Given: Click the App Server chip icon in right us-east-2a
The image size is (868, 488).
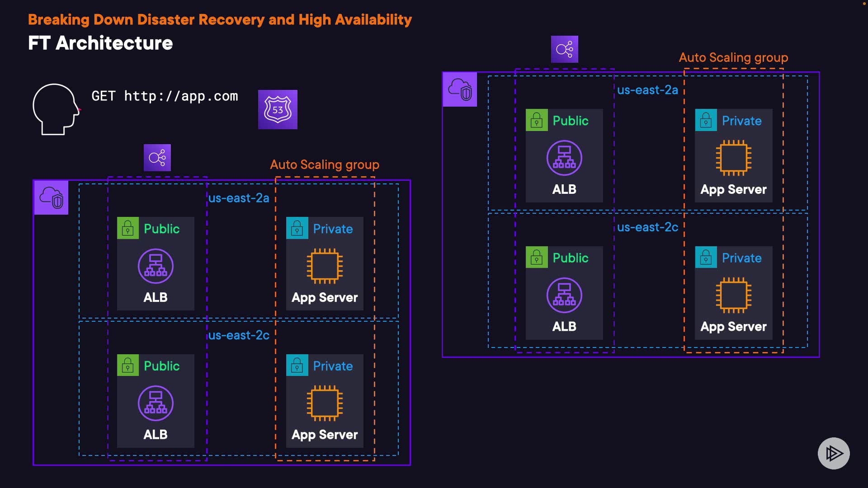Looking at the screenshot, I should [733, 158].
